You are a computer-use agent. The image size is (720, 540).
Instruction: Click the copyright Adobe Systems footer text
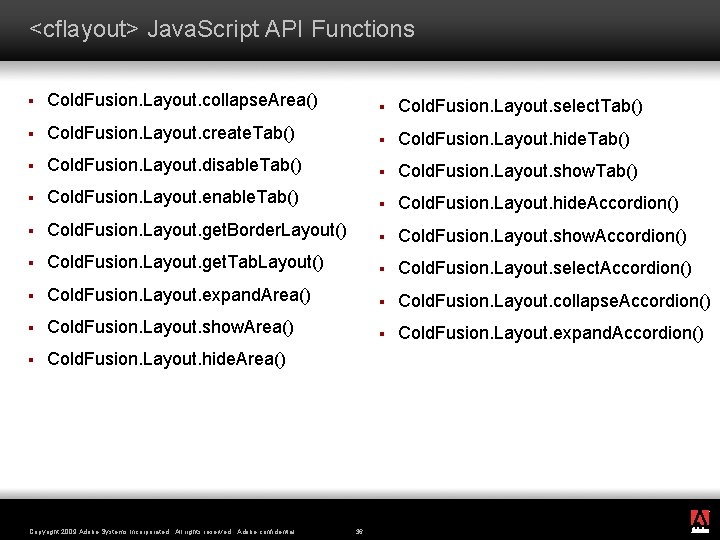(162, 532)
